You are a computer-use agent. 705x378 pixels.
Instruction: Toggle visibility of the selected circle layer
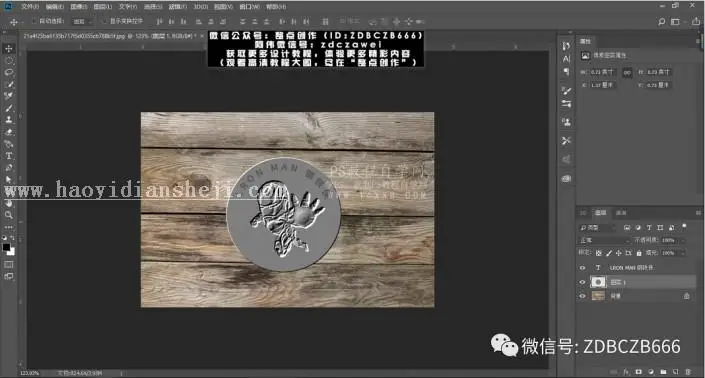pos(582,282)
